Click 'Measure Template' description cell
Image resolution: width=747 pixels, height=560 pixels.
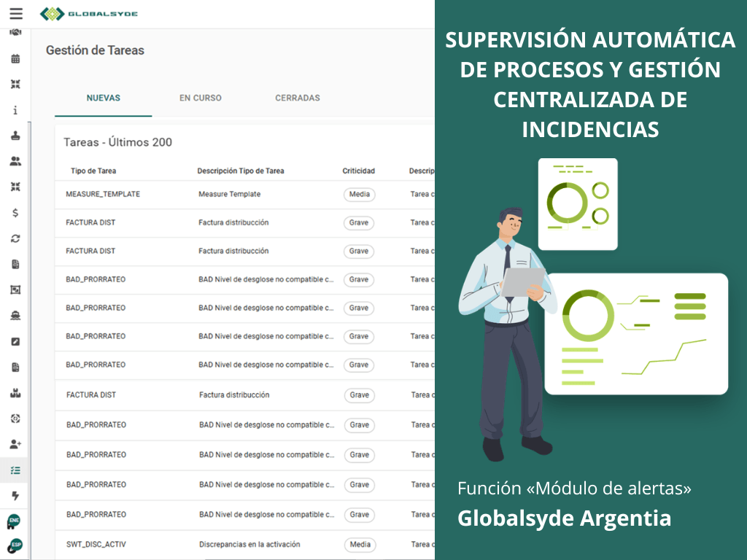coord(230,194)
